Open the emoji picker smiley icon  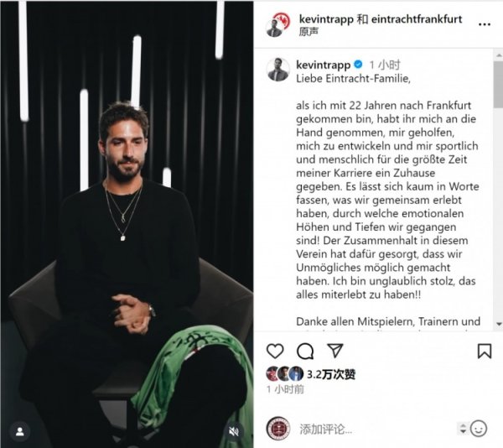coord(479,429)
